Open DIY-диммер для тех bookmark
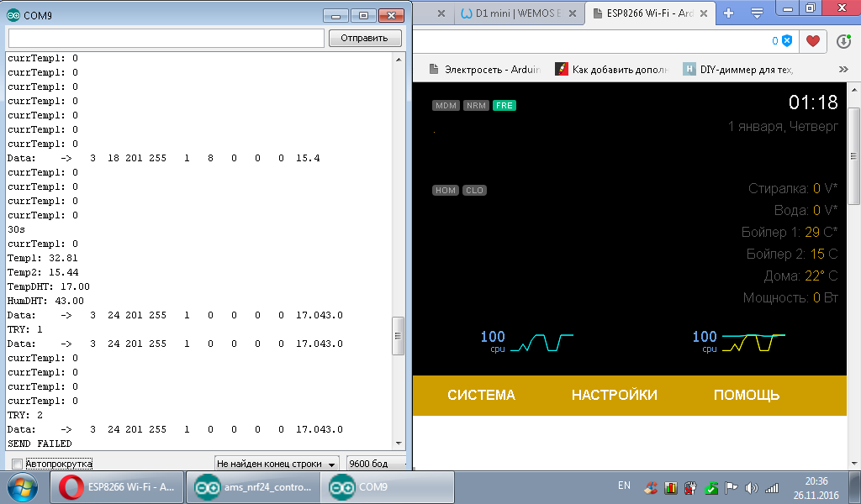This screenshot has width=861, height=504. coord(738,69)
